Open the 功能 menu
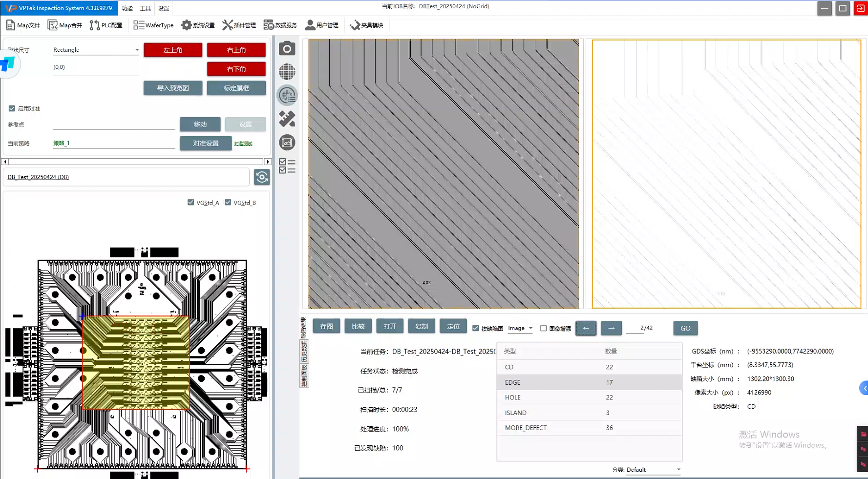The width and height of the screenshot is (868, 479). click(x=127, y=8)
